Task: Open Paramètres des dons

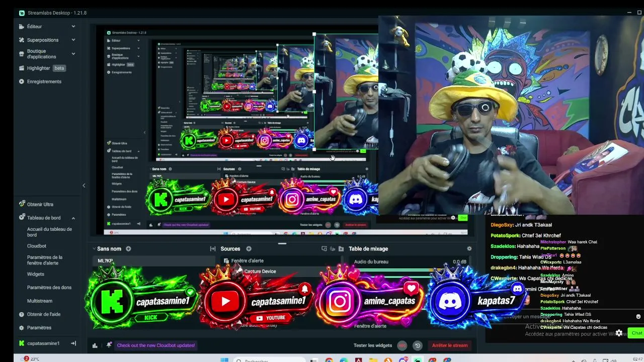Action: point(49,288)
